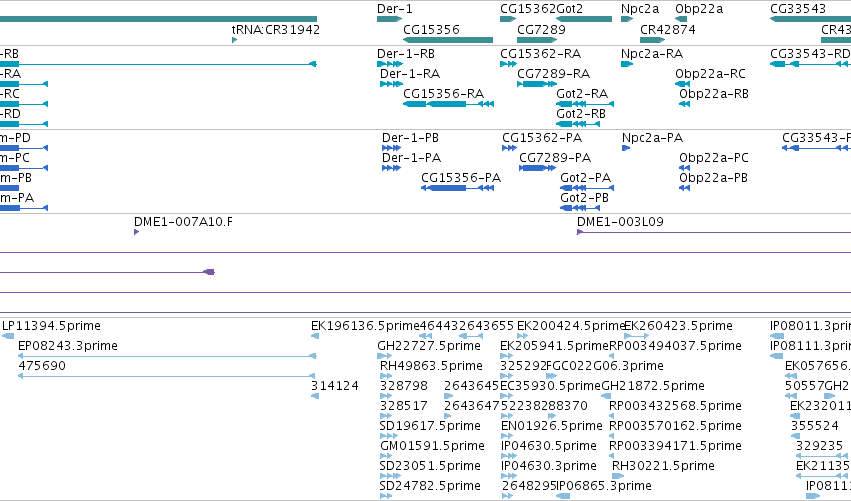Select protein Der-1-PB

tap(391, 148)
